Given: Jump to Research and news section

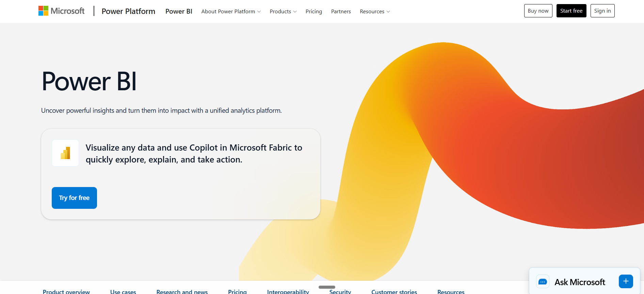Looking at the screenshot, I should click(x=182, y=292).
